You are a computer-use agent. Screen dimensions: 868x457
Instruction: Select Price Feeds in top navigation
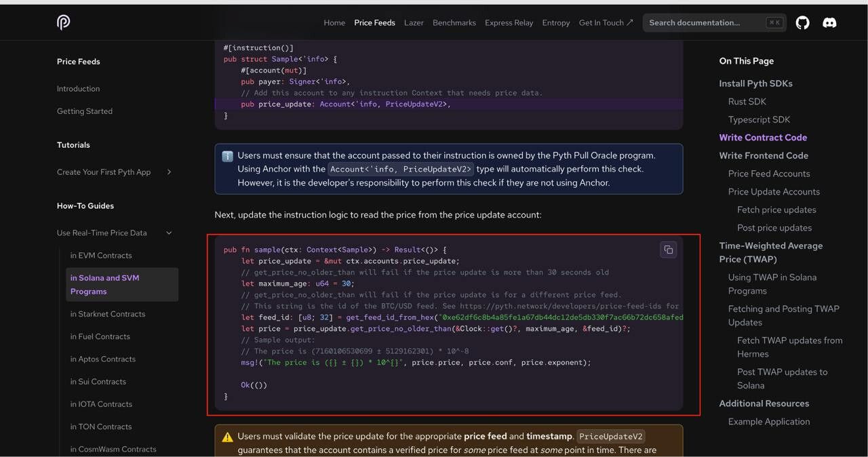(x=374, y=22)
